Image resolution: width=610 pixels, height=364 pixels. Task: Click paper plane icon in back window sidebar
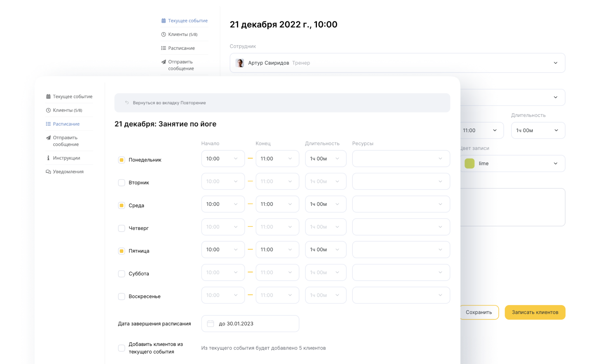(164, 62)
